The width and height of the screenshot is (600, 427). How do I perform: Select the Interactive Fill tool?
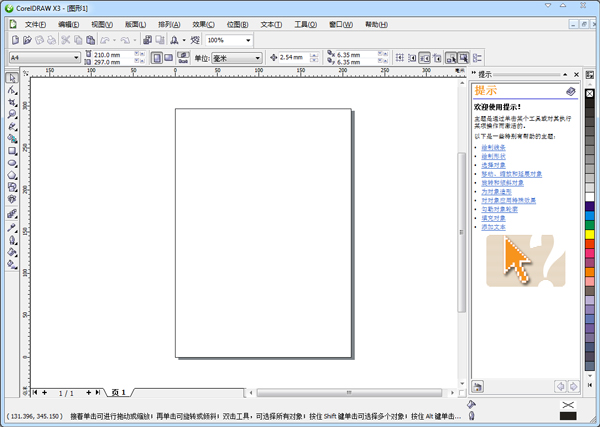click(x=12, y=264)
